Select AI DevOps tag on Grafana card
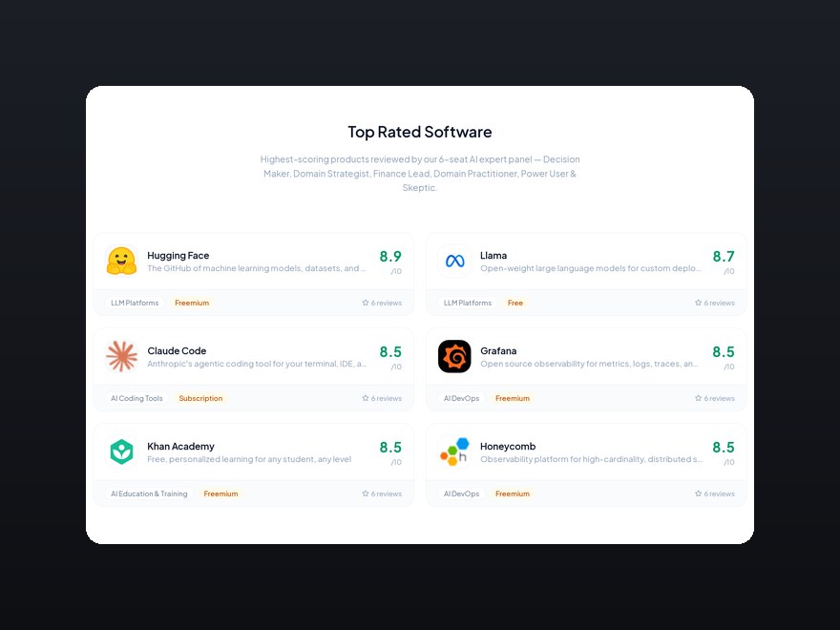840x630 pixels. pyautogui.click(x=461, y=398)
